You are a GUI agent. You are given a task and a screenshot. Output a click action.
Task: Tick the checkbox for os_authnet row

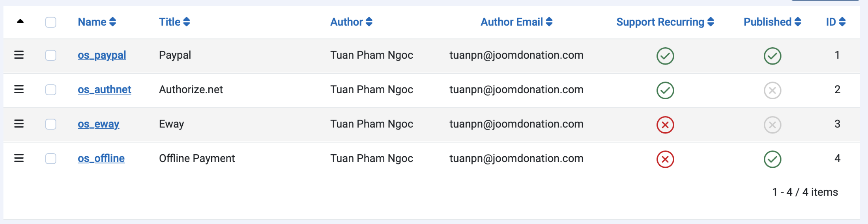51,90
